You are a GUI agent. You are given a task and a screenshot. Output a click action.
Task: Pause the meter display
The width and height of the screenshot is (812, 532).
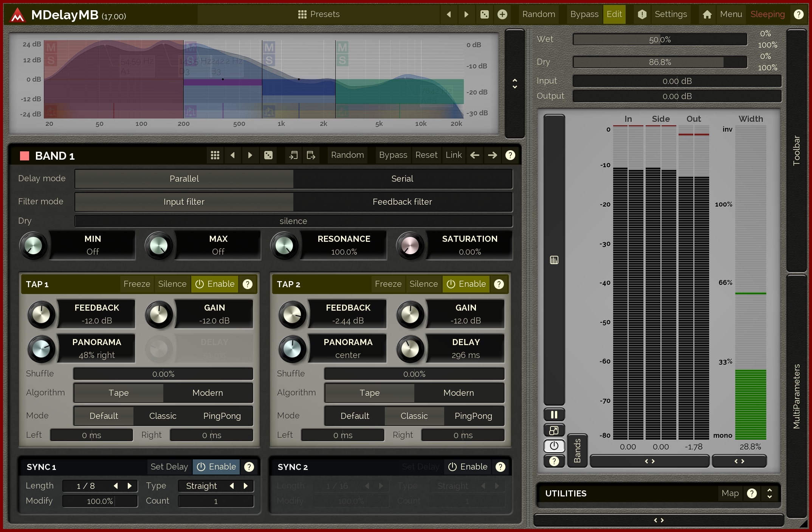point(554,415)
